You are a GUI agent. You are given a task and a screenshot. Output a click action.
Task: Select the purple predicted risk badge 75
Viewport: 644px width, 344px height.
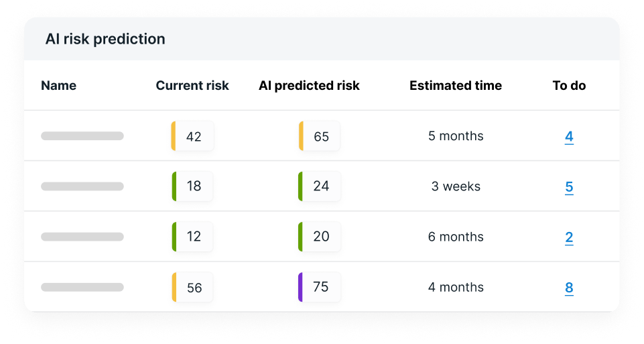(320, 287)
